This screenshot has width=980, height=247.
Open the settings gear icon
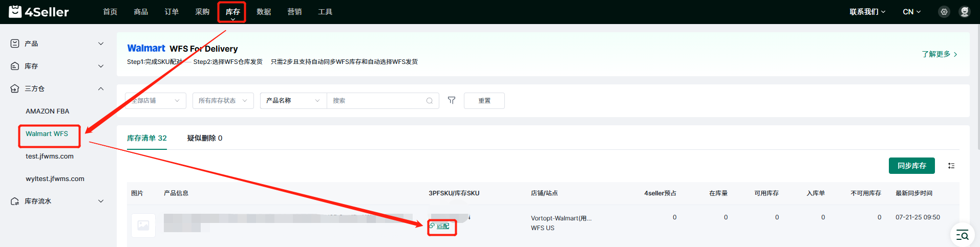(x=944, y=12)
